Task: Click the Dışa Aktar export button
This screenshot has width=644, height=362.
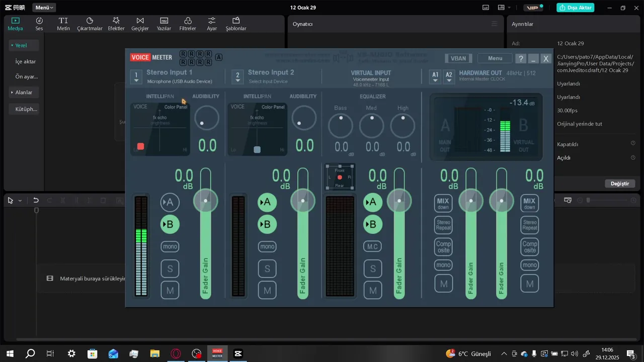Action: (576, 8)
